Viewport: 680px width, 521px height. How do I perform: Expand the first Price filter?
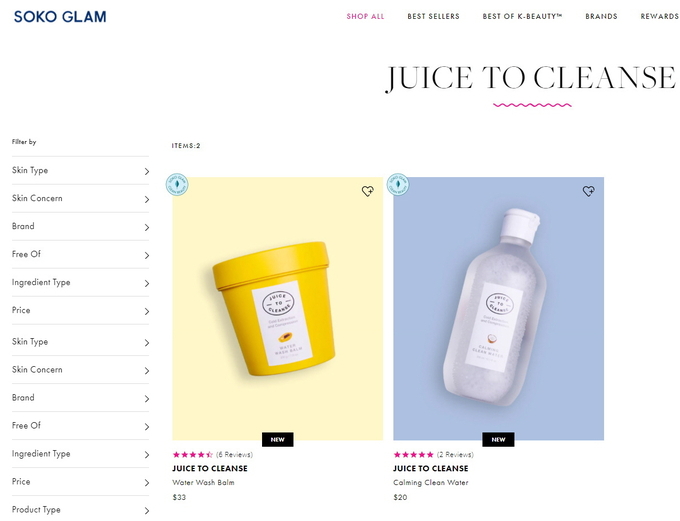coord(80,311)
